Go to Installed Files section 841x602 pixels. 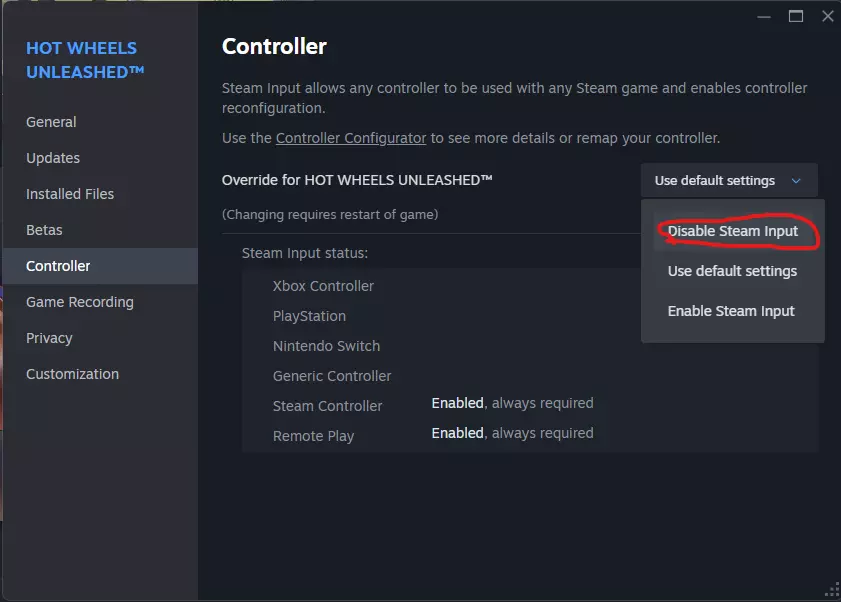pyautogui.click(x=70, y=194)
